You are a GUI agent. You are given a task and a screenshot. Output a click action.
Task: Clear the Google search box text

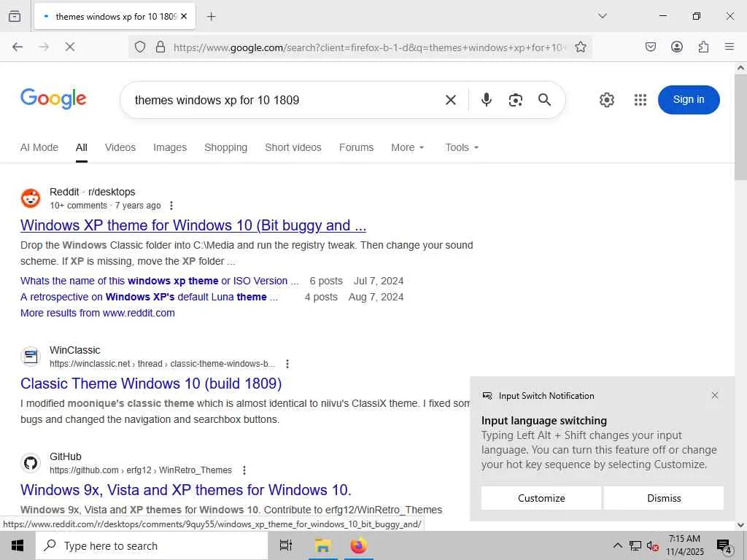tap(451, 100)
